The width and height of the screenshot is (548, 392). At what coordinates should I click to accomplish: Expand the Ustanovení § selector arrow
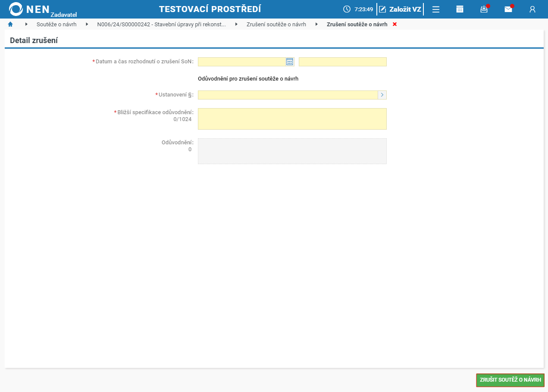click(x=382, y=95)
